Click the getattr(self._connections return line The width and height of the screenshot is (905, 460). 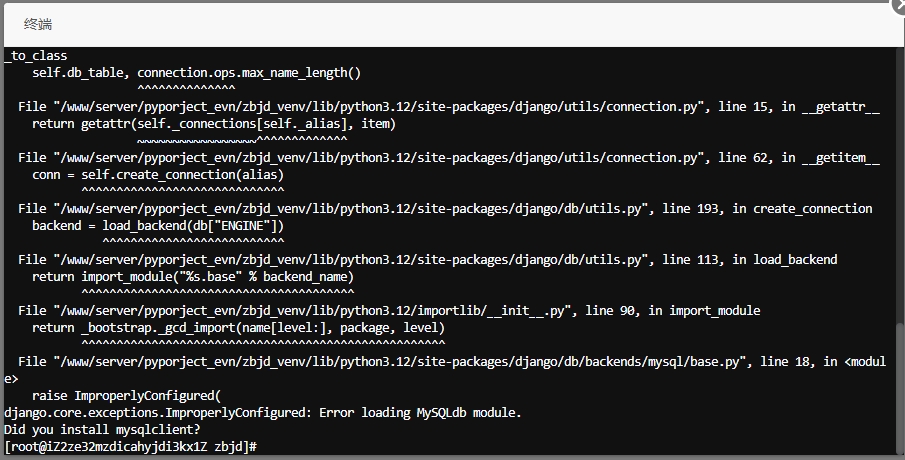(x=214, y=124)
